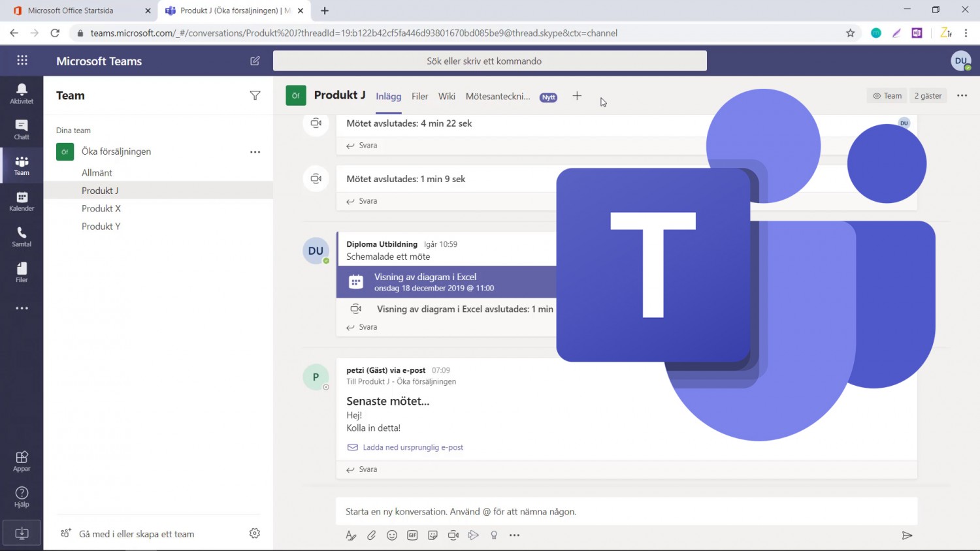Viewport: 980px width, 551px height.
Task: Reply under the Visning av diagram post
Action: (362, 327)
